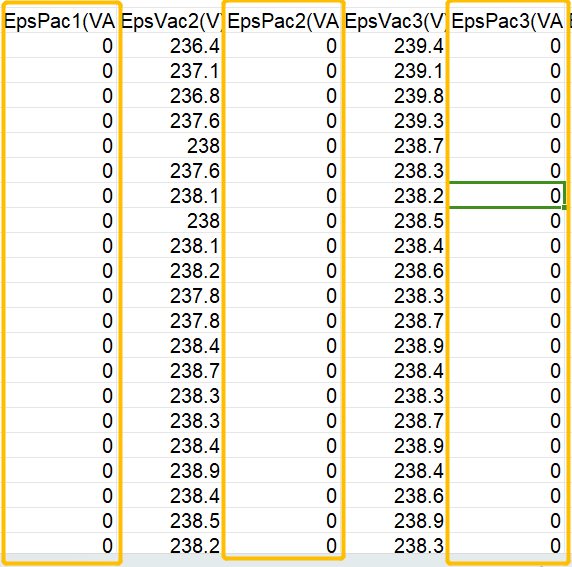Image resolution: width=572 pixels, height=567 pixels.
Task: Select the currently highlighted EpsPac3 cell
Action: [507, 195]
